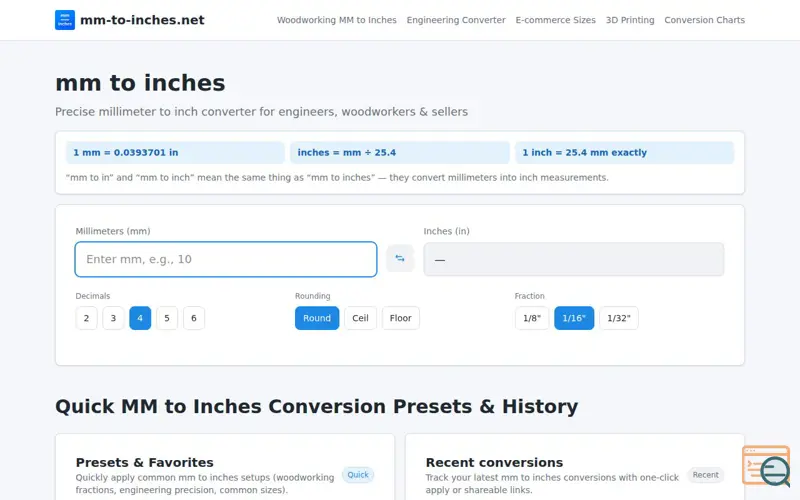The image size is (800, 500).
Task: Click the Rounding label
Action: pyautogui.click(x=313, y=296)
